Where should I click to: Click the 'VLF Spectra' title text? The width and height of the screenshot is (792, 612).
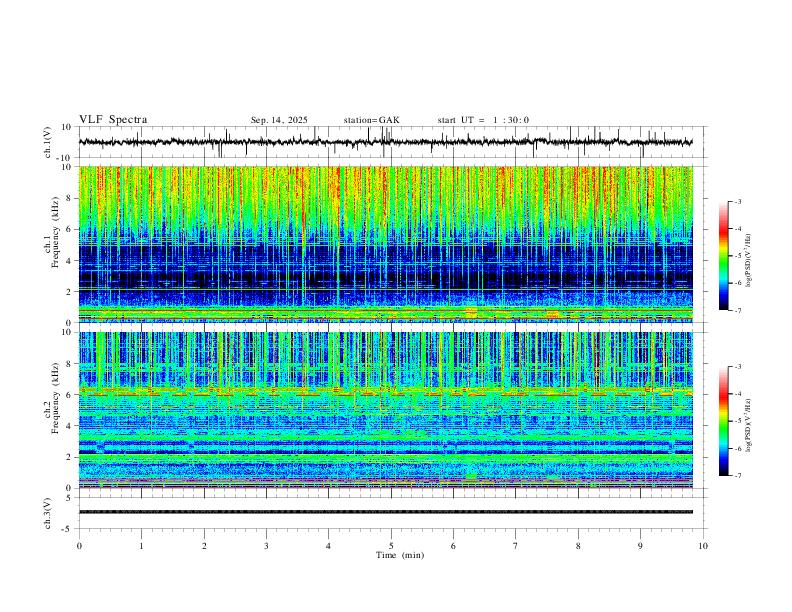point(113,120)
